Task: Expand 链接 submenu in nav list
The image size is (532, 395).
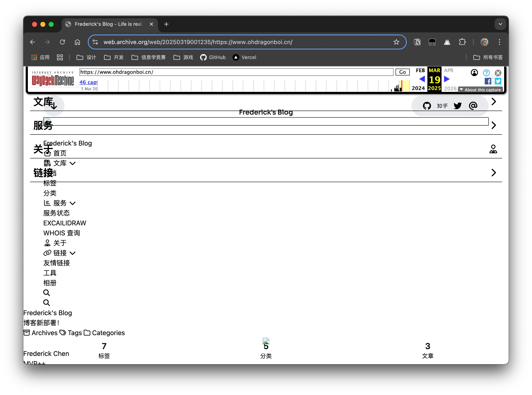Action: (73, 253)
